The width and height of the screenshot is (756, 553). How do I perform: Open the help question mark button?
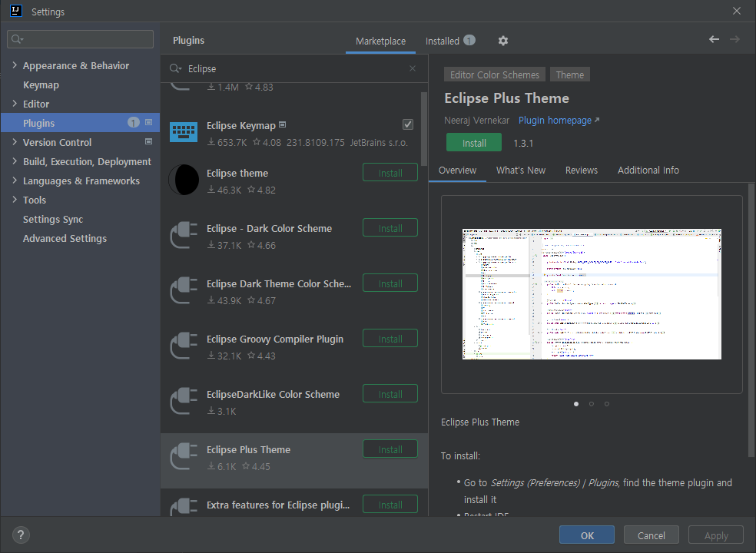click(x=21, y=535)
